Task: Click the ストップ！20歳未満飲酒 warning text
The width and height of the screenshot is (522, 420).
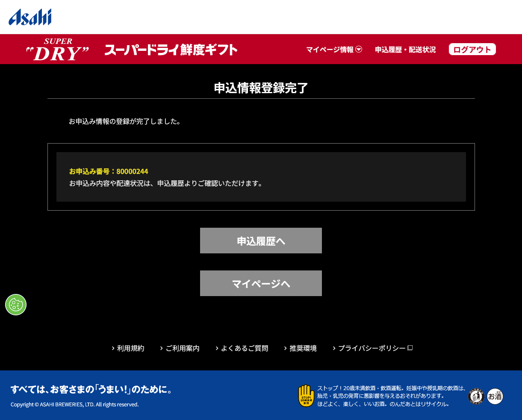Action: pos(392,396)
